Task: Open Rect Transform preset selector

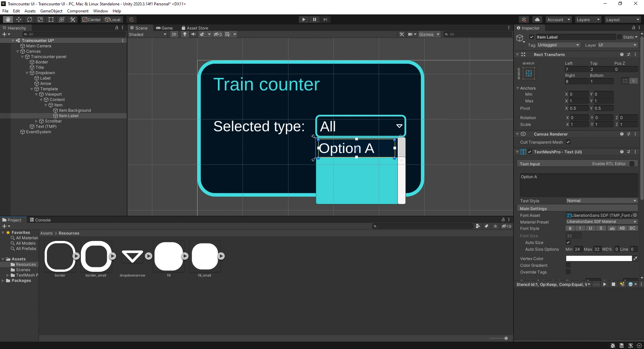Action: pyautogui.click(x=629, y=54)
